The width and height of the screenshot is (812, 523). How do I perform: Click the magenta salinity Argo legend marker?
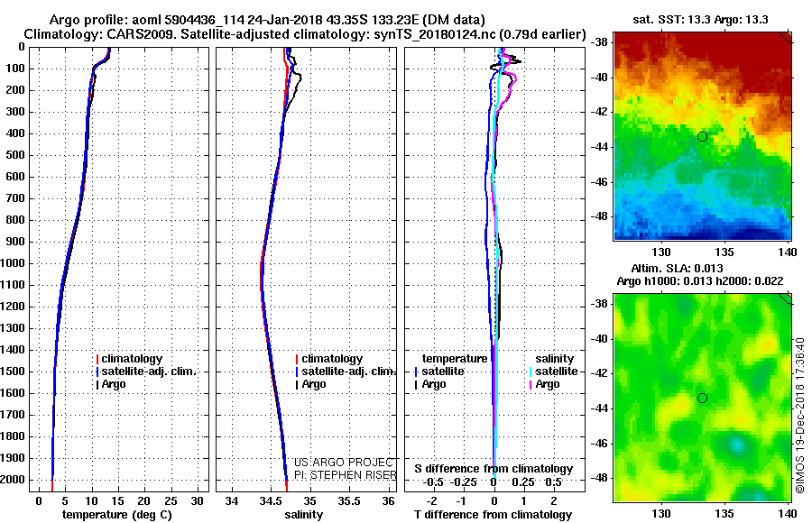[531, 385]
